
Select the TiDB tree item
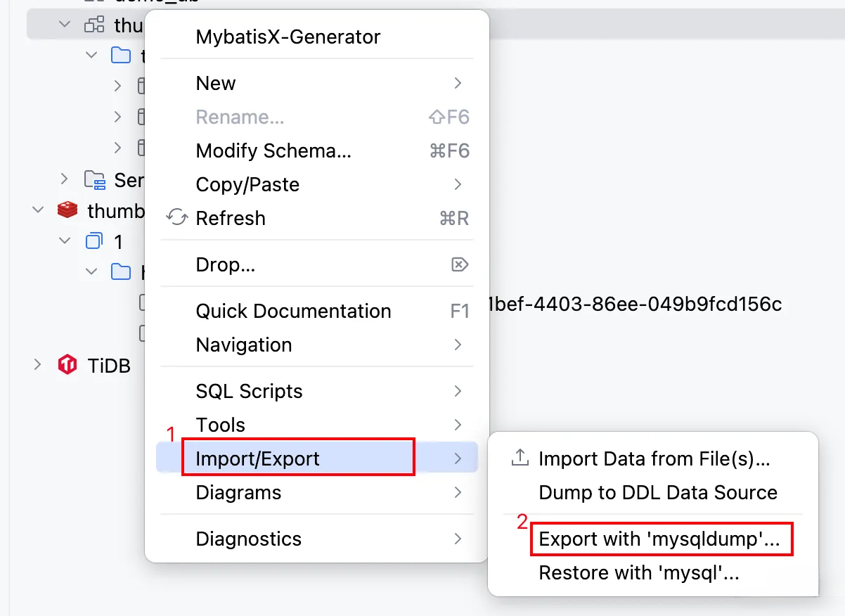click(109, 365)
